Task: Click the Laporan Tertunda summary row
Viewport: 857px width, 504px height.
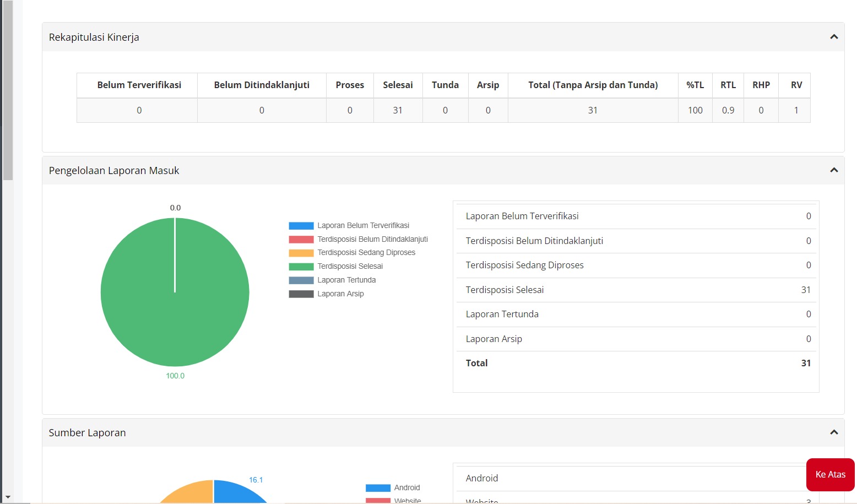Action: [x=636, y=314]
